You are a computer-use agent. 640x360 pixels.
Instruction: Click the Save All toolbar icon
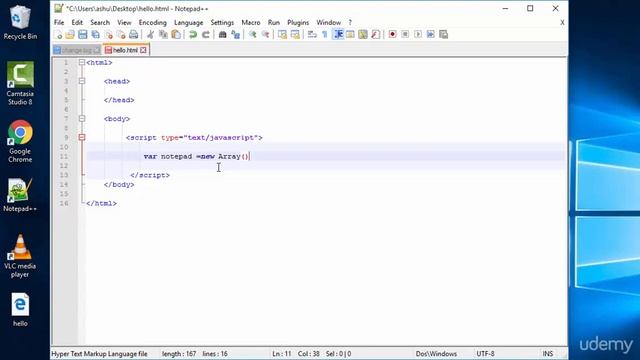[96, 35]
